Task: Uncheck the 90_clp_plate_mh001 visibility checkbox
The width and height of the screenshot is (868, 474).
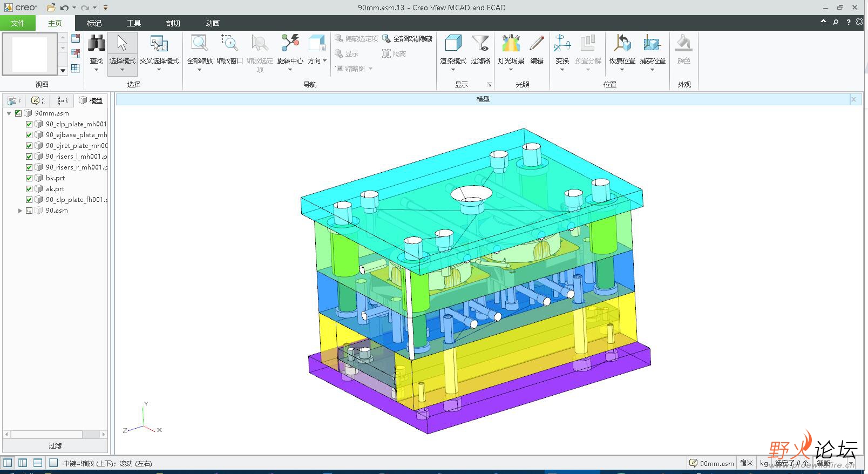Action: coord(29,124)
